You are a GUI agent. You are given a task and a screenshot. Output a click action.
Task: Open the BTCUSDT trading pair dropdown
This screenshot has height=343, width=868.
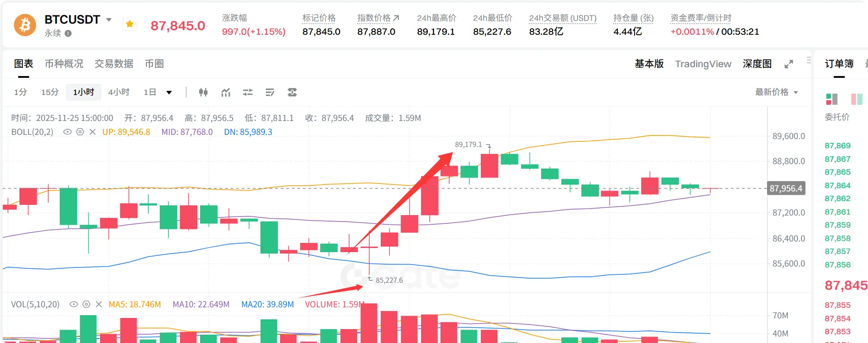109,20
